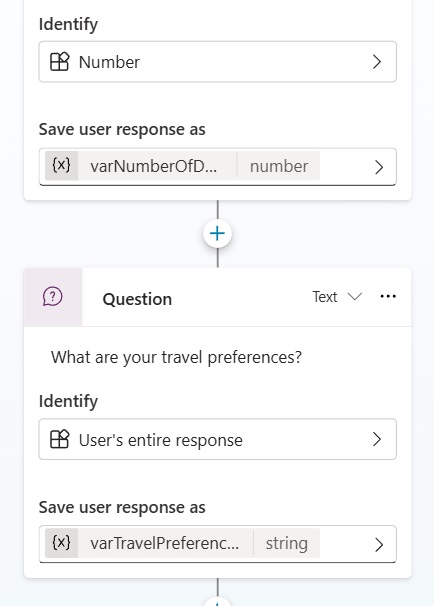
Task: Edit the 'What are your travel preferences?' message
Action: pyautogui.click(x=176, y=357)
